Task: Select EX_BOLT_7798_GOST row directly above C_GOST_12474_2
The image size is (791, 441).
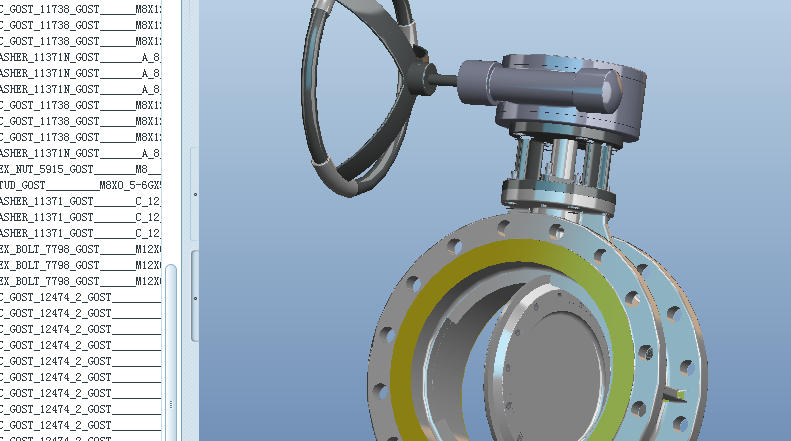Action: (x=80, y=281)
